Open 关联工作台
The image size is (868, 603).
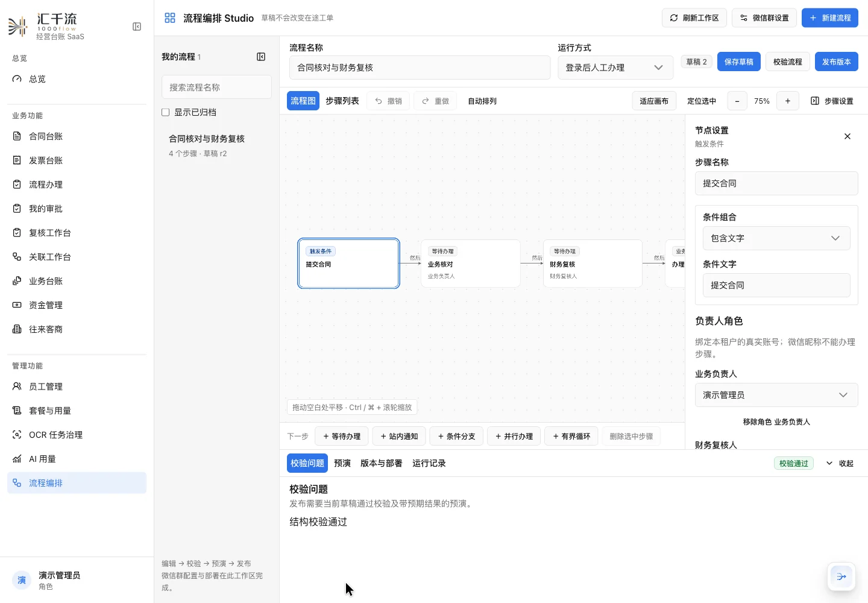(77, 257)
